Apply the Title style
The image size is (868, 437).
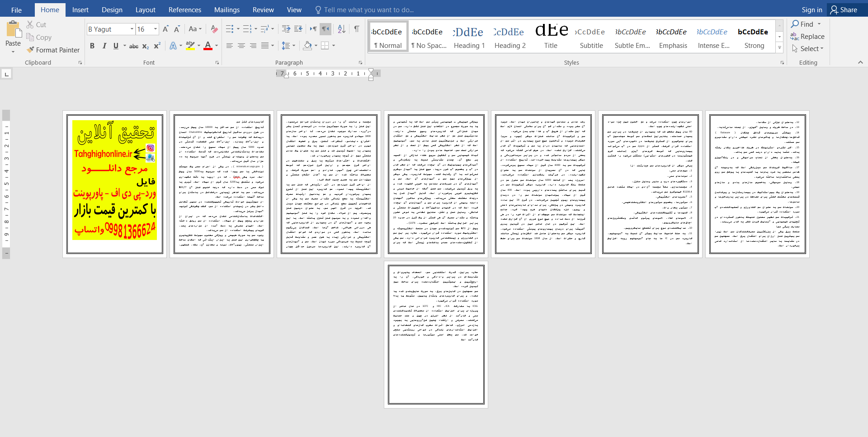tap(551, 36)
